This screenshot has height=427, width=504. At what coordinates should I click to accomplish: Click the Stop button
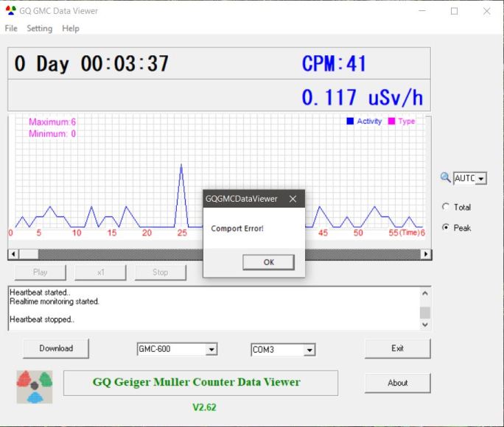point(161,272)
